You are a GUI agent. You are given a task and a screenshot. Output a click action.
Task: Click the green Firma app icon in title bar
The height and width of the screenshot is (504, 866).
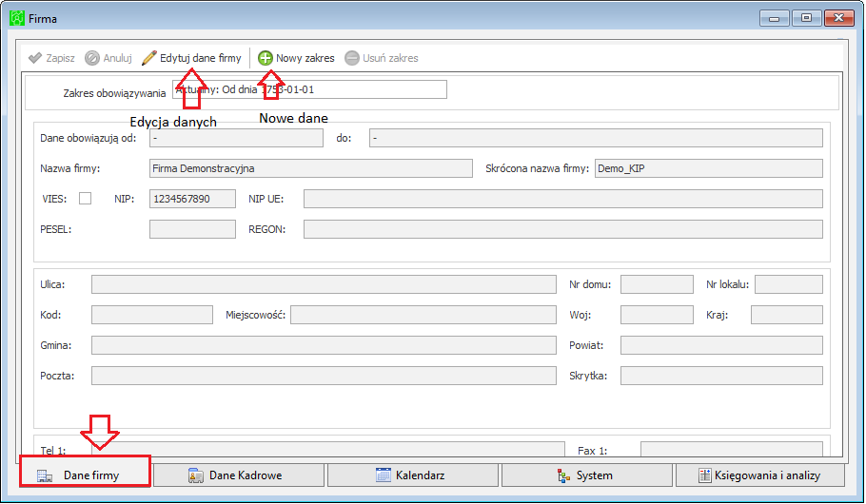[17, 18]
